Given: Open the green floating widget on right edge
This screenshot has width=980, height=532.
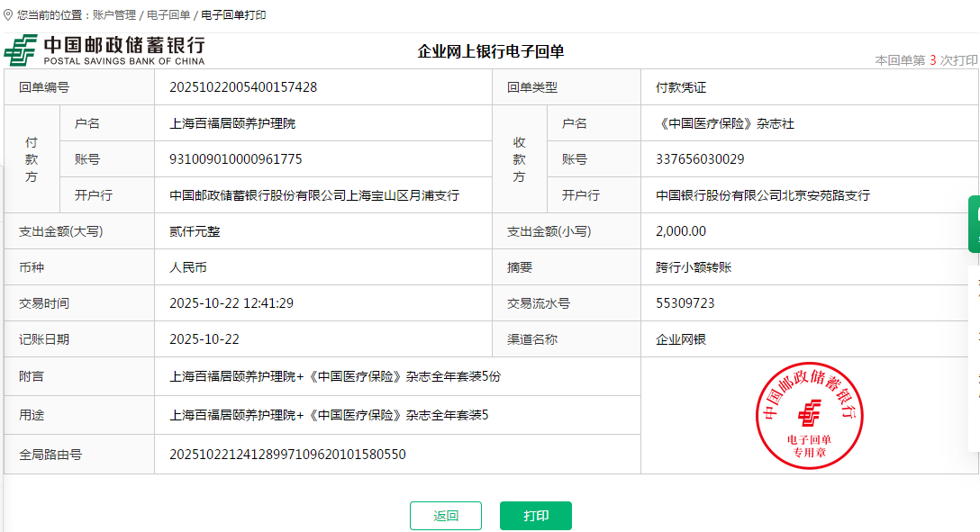Looking at the screenshot, I should tap(974, 223).
